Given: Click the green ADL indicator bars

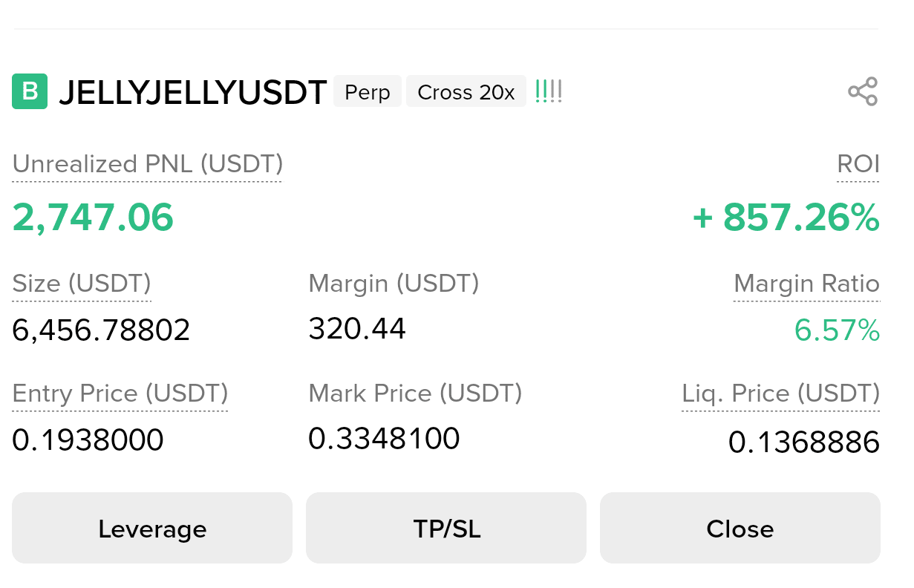Looking at the screenshot, I should pyautogui.click(x=549, y=92).
